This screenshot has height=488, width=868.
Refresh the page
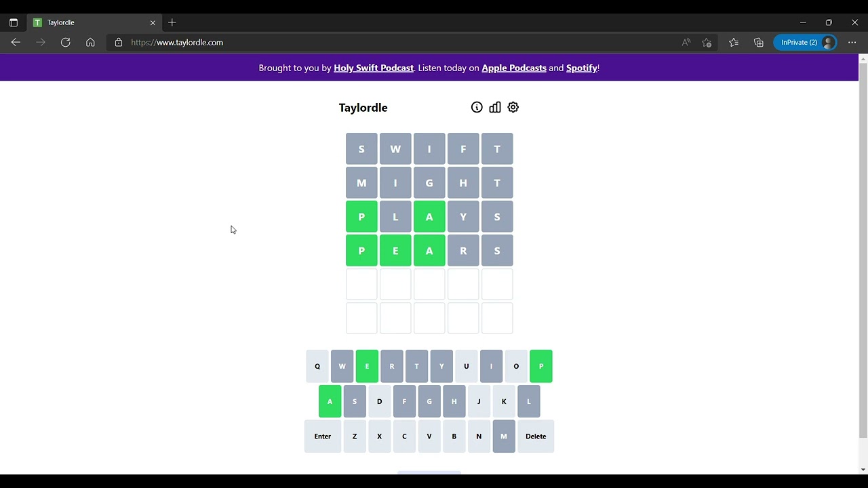[66, 42]
